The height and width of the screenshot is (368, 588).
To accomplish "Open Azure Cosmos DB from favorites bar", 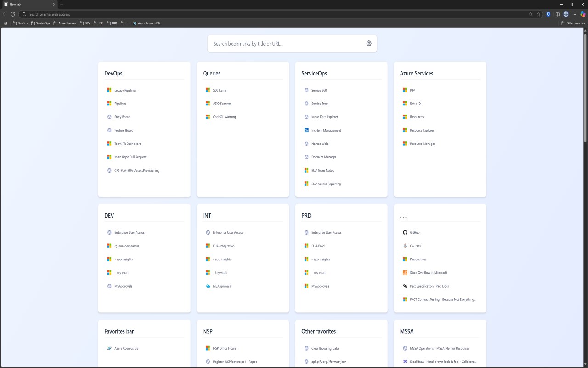I will pos(146,23).
